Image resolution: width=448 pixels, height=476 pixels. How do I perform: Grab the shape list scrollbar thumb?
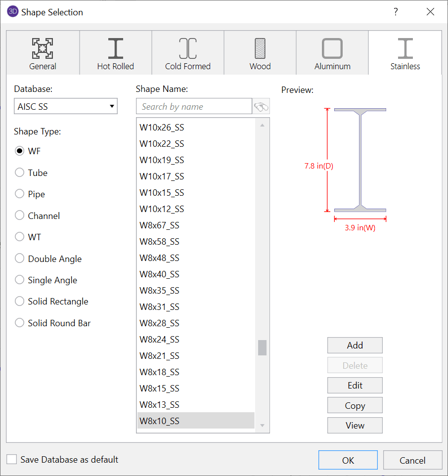pyautogui.click(x=262, y=347)
